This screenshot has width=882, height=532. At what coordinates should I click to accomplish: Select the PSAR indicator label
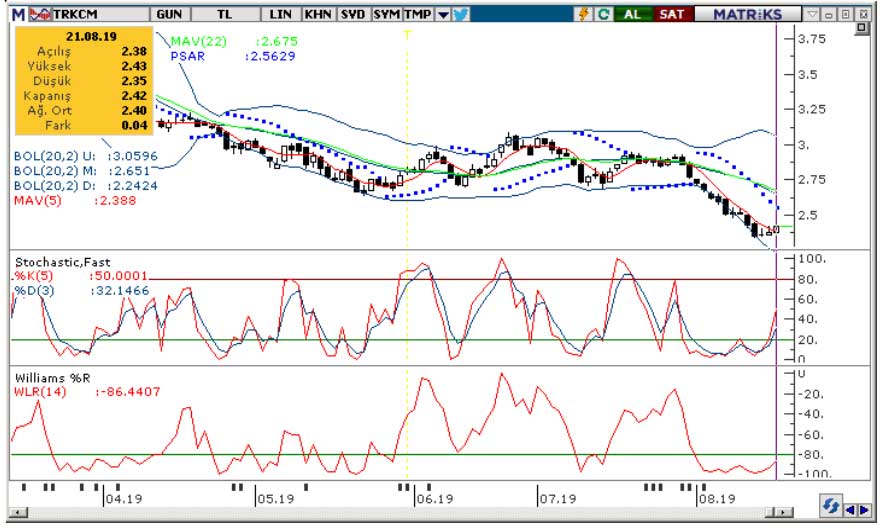point(188,56)
